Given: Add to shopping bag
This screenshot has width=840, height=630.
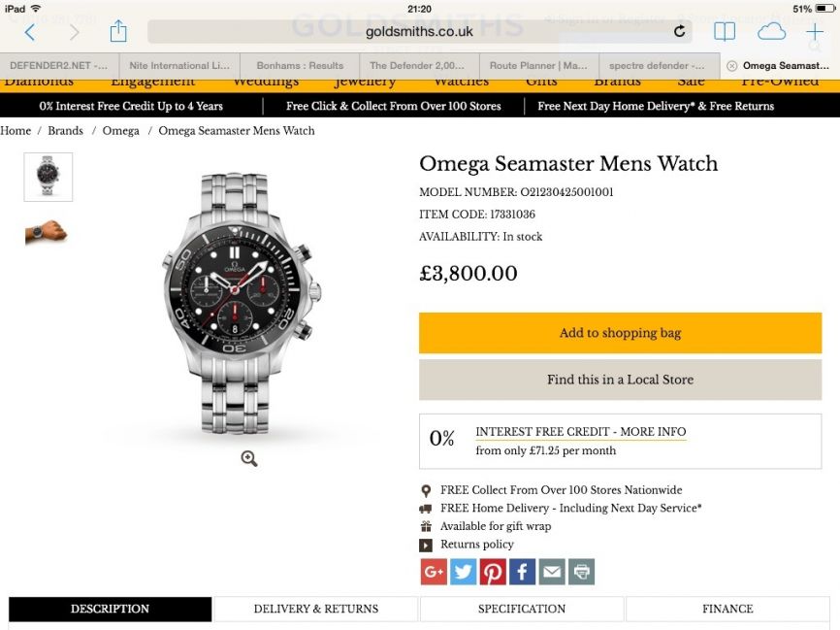Looking at the screenshot, I should 621,333.
